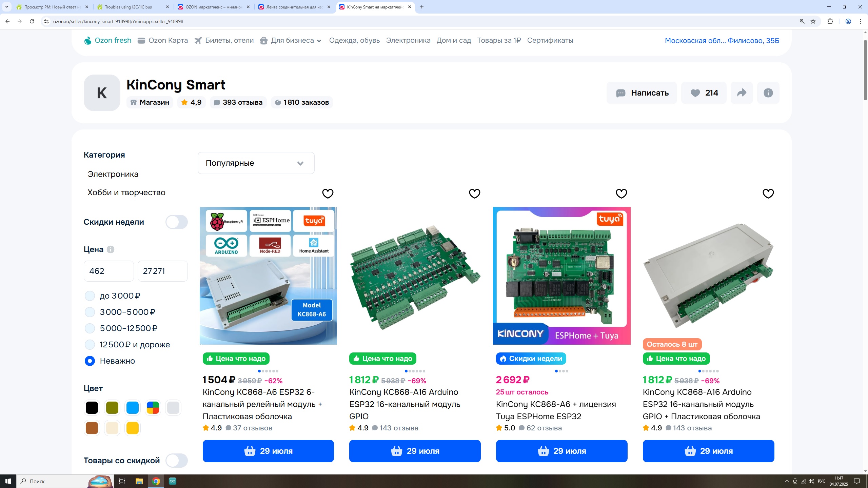868x488 pixels.
Task: Bookmark this page with the star icon
Action: [x=813, y=21]
